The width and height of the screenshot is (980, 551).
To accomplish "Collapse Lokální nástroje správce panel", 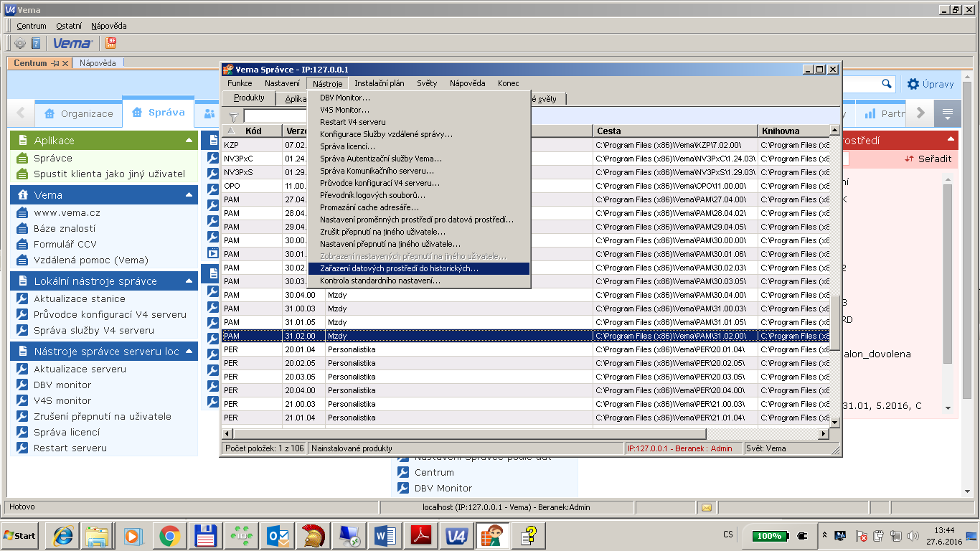I will click(x=189, y=281).
